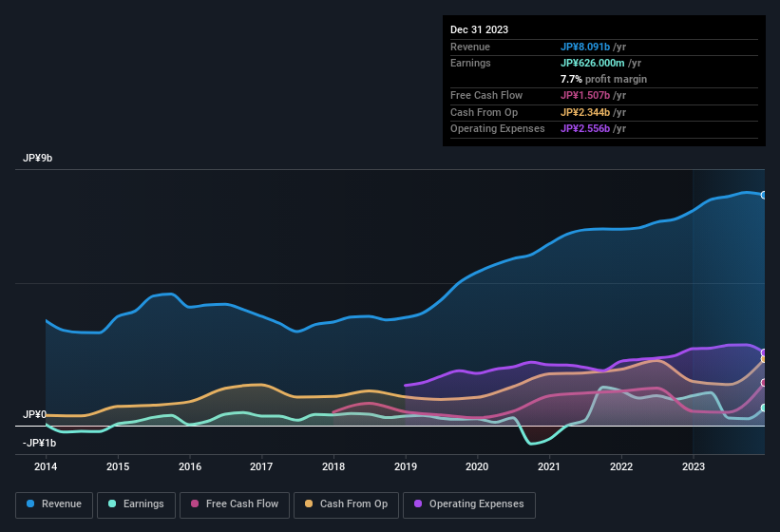Click the JP¥1.507b free cash flow value

point(585,95)
